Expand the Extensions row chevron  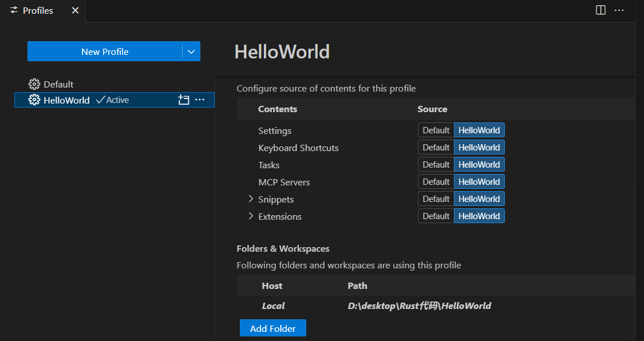click(251, 216)
